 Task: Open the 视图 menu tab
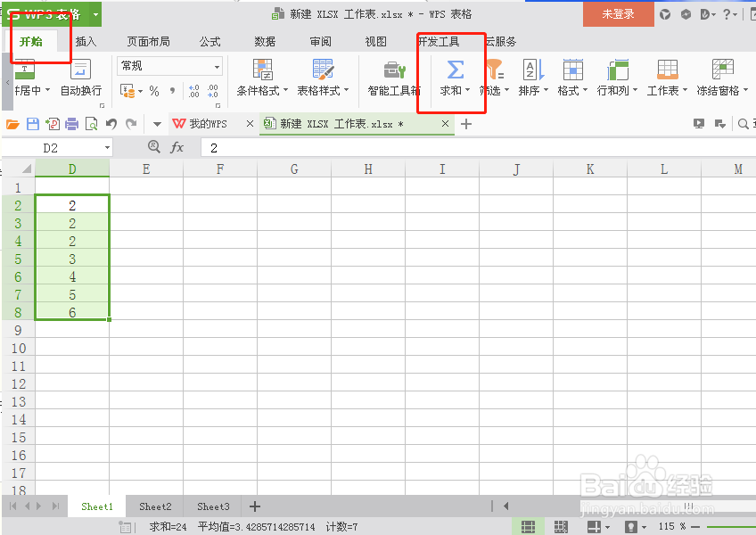tap(375, 41)
